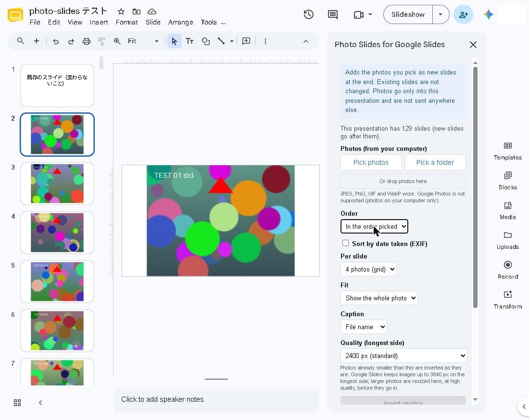
Task: Click Pick a folder button
Action: (x=435, y=162)
